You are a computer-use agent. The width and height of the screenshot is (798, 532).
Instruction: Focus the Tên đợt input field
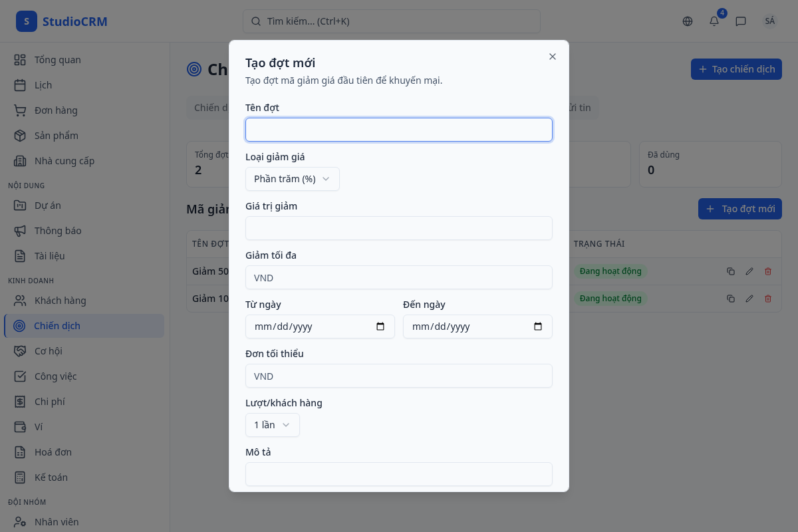[398, 130]
